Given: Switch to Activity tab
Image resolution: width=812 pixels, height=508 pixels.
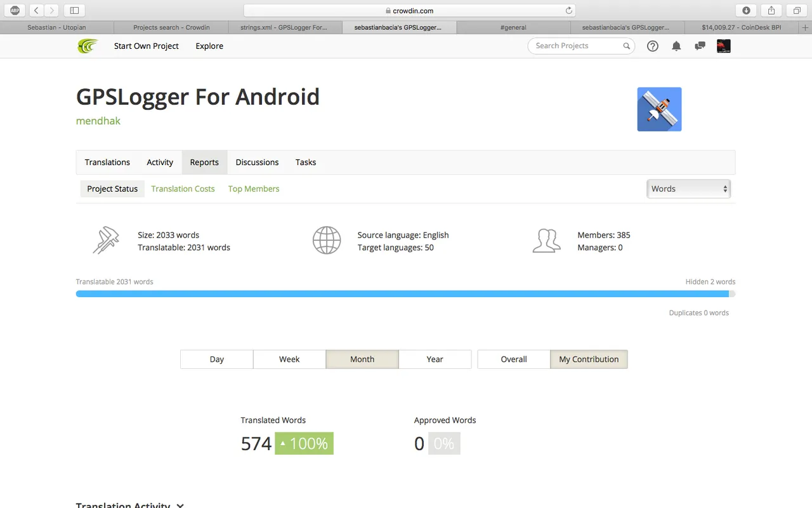Looking at the screenshot, I should pyautogui.click(x=160, y=163).
